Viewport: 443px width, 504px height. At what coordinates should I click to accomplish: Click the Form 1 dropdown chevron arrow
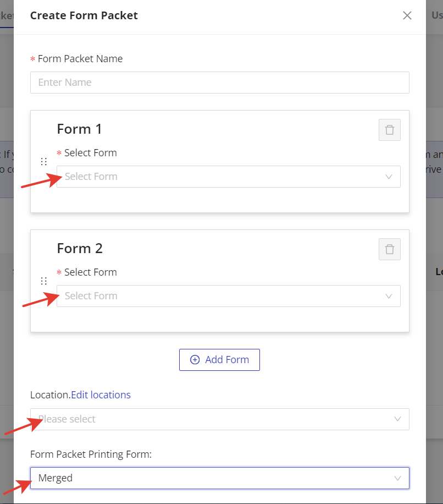[389, 177]
